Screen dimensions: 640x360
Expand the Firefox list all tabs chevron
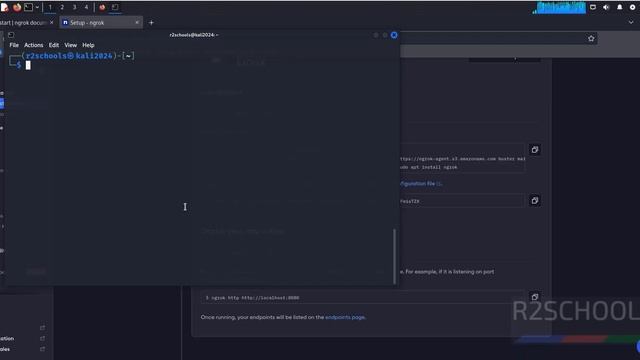click(631, 23)
